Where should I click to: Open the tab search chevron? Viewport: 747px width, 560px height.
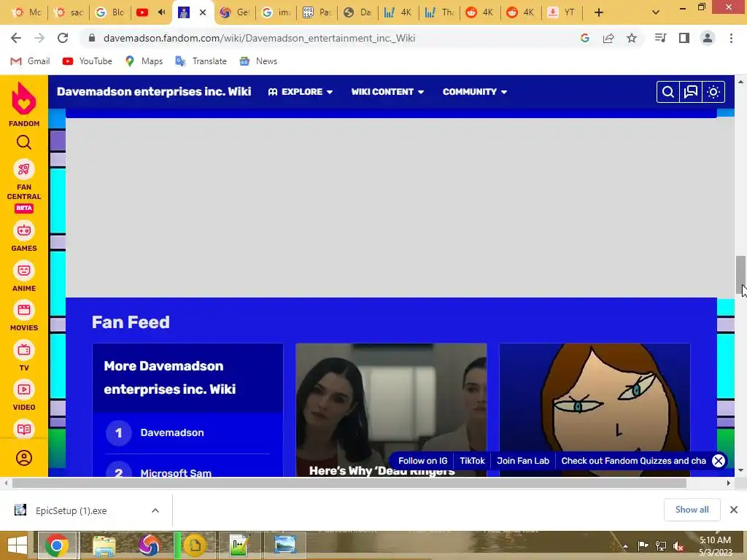point(656,12)
